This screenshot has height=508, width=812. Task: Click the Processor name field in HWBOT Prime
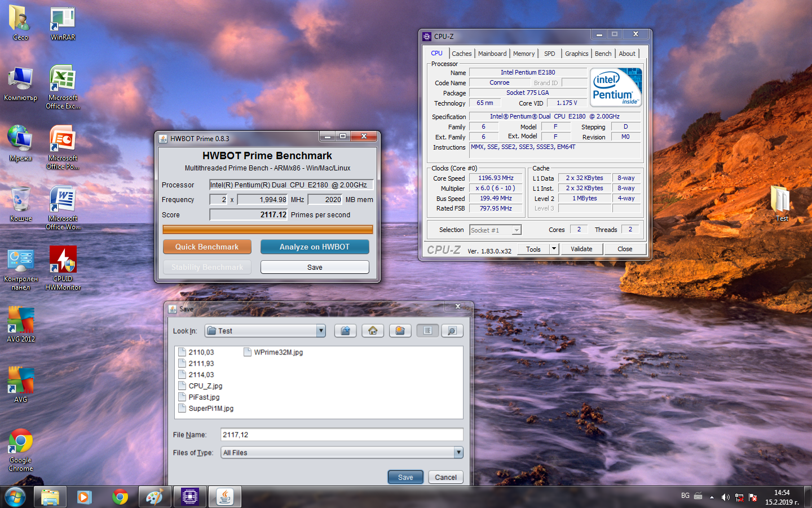tap(291, 185)
